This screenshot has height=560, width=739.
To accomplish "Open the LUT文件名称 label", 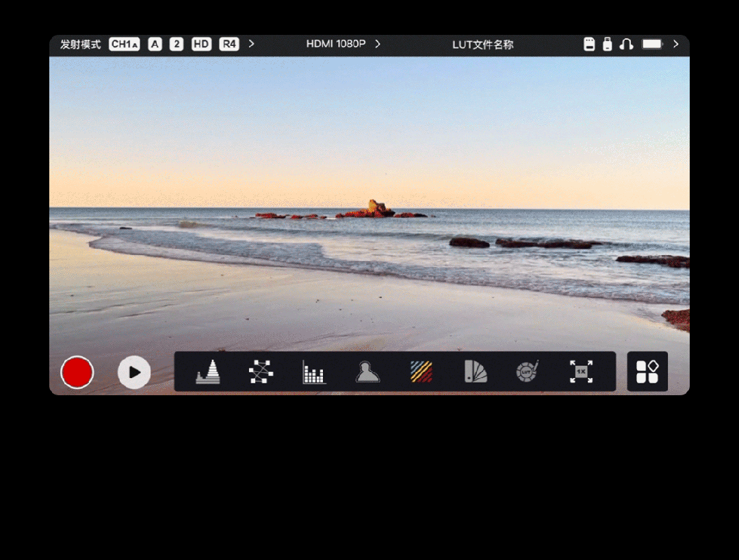I will [482, 44].
